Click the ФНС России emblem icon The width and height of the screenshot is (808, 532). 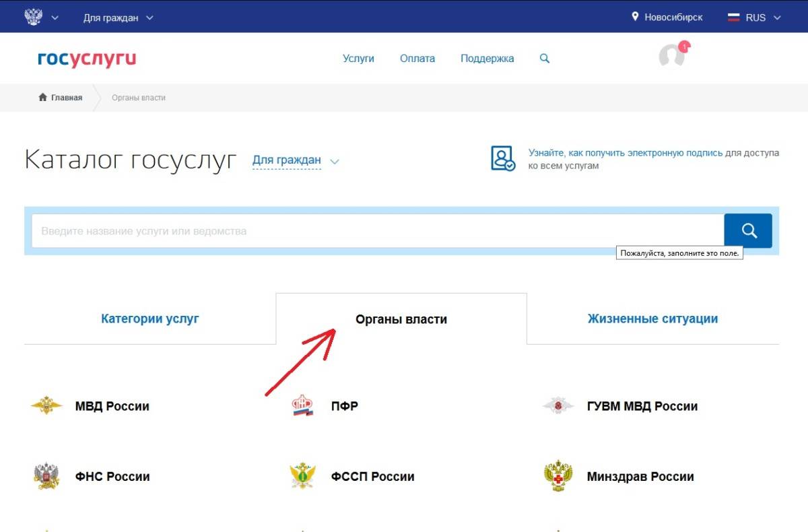(46, 476)
